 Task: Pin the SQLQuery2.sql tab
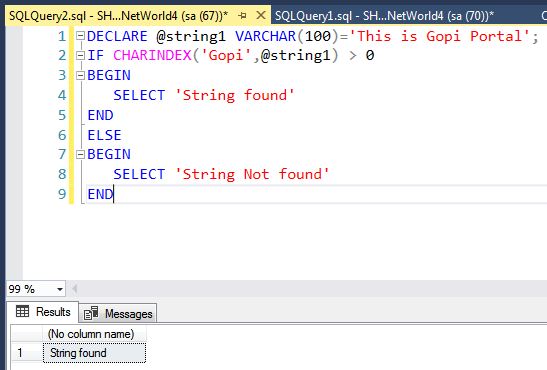[242, 16]
